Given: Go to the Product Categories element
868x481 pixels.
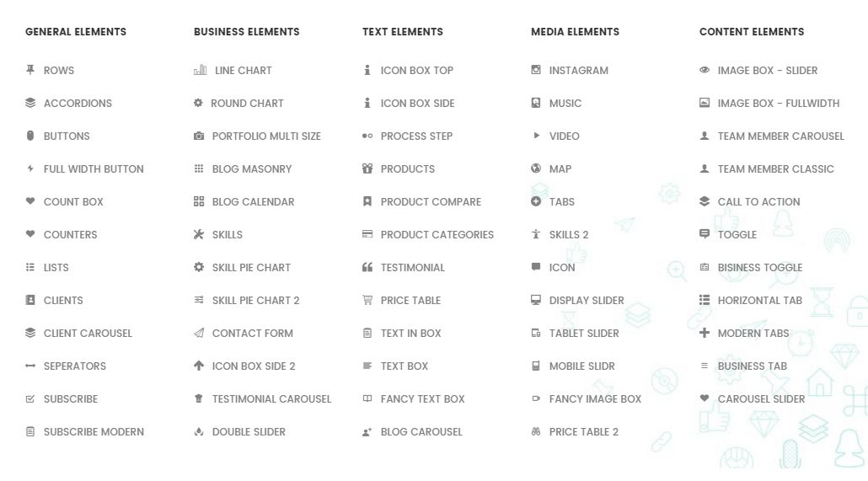Looking at the screenshot, I should coord(437,234).
